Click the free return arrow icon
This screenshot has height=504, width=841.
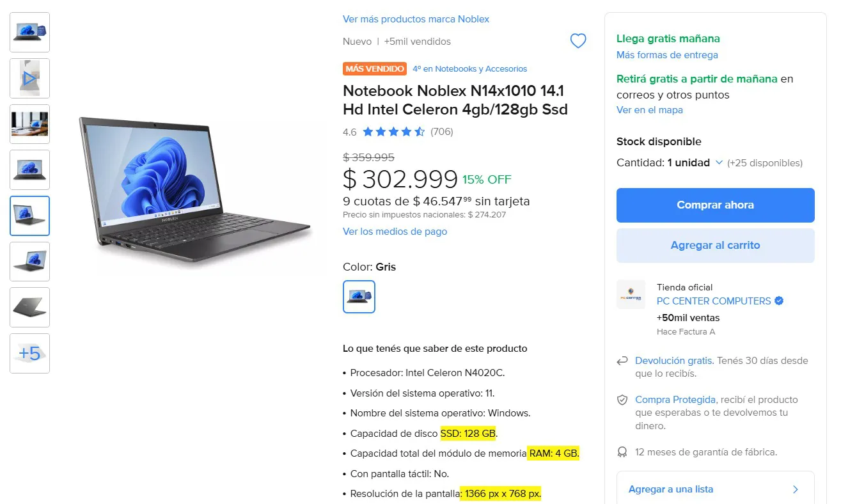pyautogui.click(x=622, y=361)
